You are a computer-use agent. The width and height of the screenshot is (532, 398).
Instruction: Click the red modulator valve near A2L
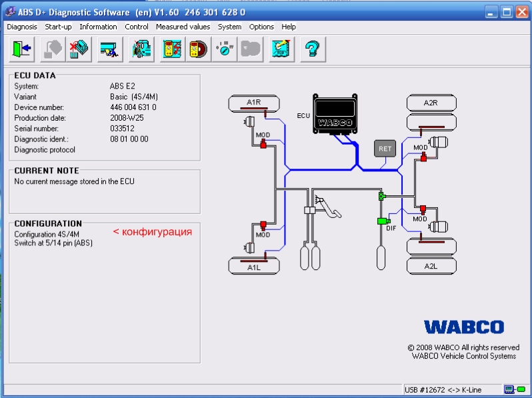(x=423, y=209)
